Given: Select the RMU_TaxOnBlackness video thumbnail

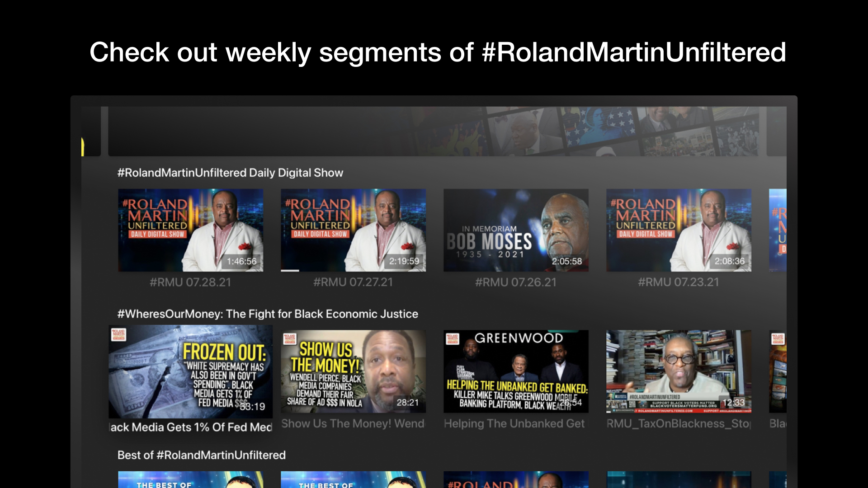Looking at the screenshot, I should (679, 371).
